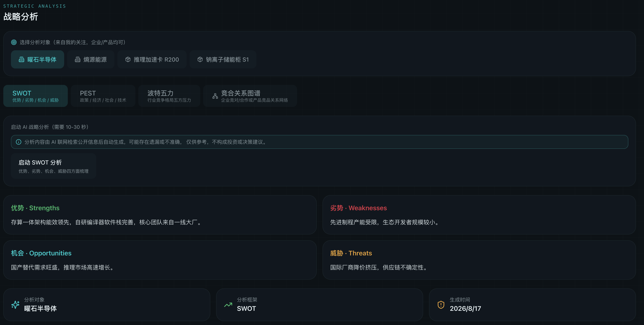
Task: Switch to the PEST framework tab
Action: (103, 96)
